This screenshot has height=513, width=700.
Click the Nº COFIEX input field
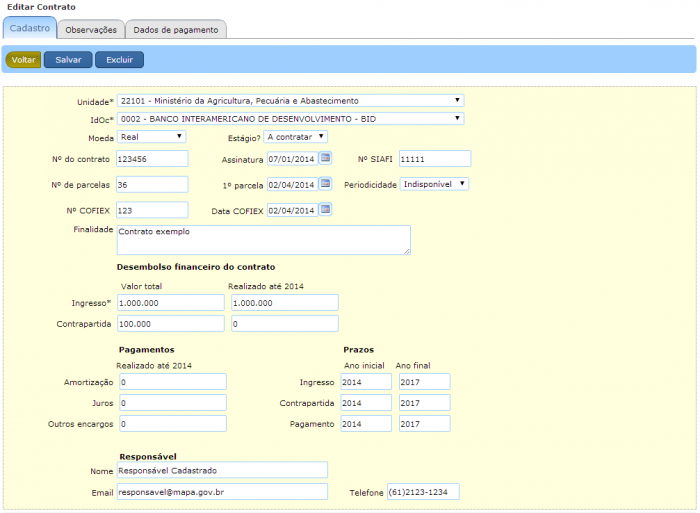point(152,210)
